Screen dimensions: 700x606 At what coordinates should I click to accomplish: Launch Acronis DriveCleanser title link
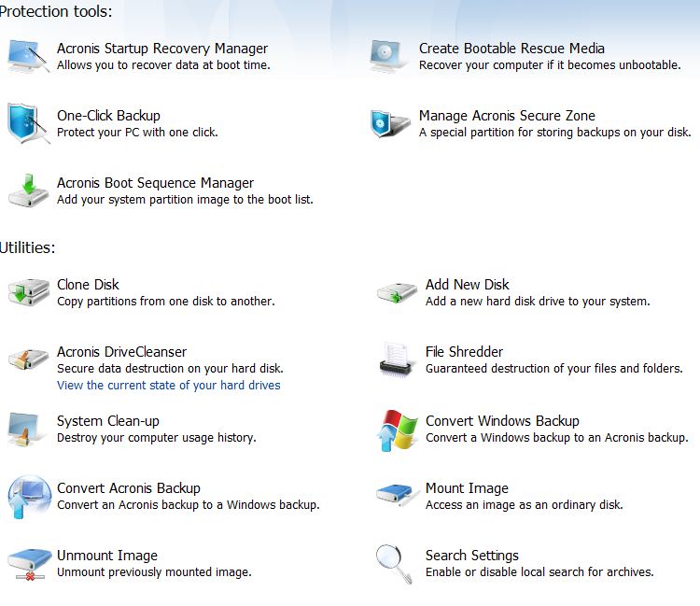(x=121, y=352)
